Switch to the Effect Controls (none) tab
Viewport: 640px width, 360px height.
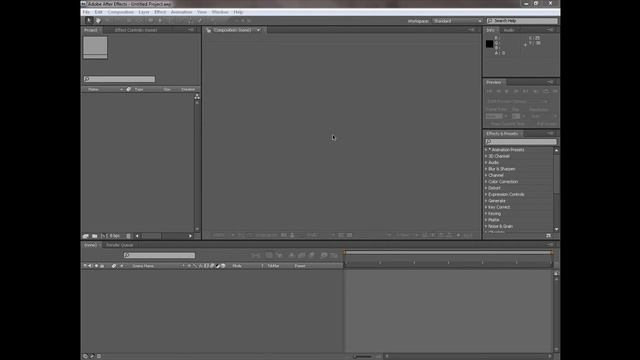(136, 30)
